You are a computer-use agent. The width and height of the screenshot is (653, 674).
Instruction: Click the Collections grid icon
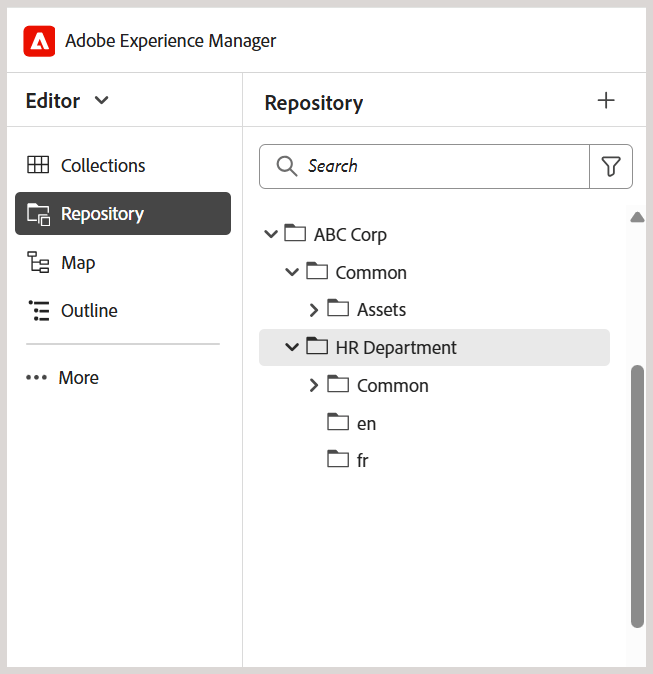point(38,165)
